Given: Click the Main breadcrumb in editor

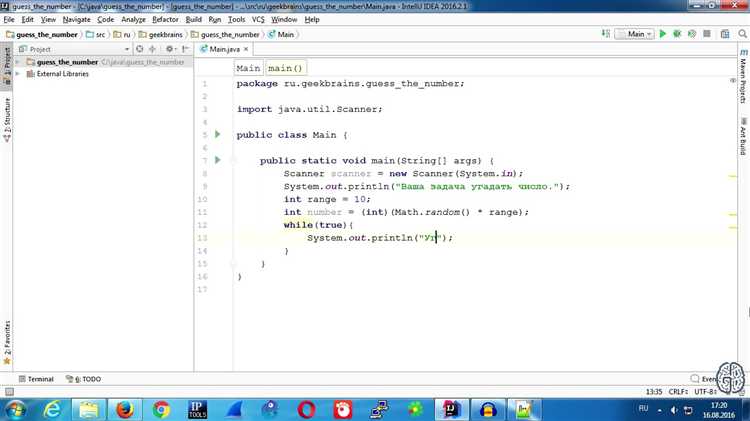Looking at the screenshot, I should coord(248,68).
